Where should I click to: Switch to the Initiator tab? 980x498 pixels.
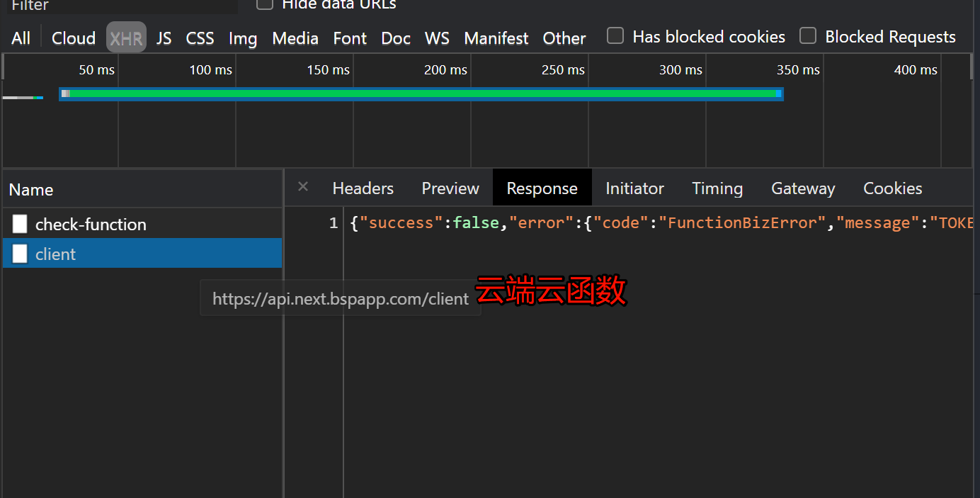[634, 188]
